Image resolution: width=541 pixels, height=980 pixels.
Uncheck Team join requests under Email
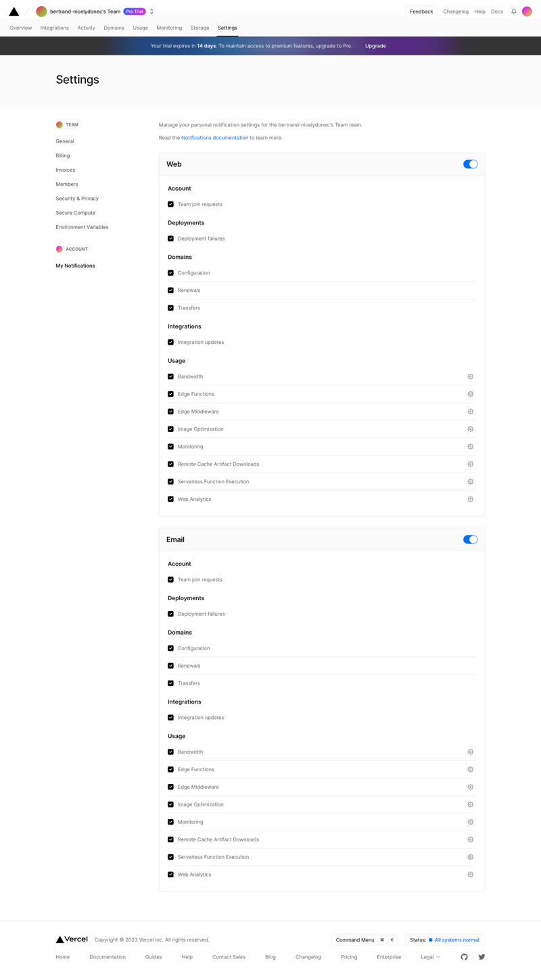(x=170, y=579)
